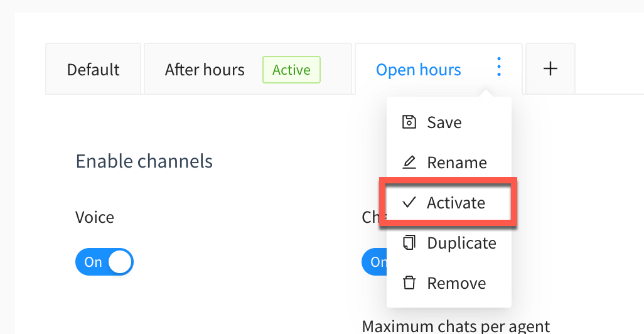This screenshot has height=334, width=644.
Task: Open the three-dot menu on Open hours tab
Action: point(498,67)
